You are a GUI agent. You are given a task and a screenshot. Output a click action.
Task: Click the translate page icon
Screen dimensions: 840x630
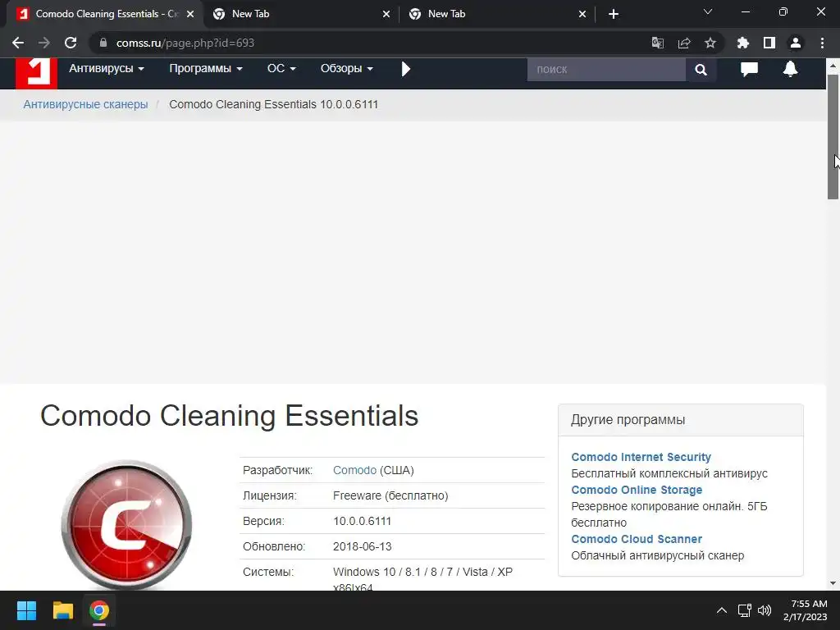[x=658, y=43]
